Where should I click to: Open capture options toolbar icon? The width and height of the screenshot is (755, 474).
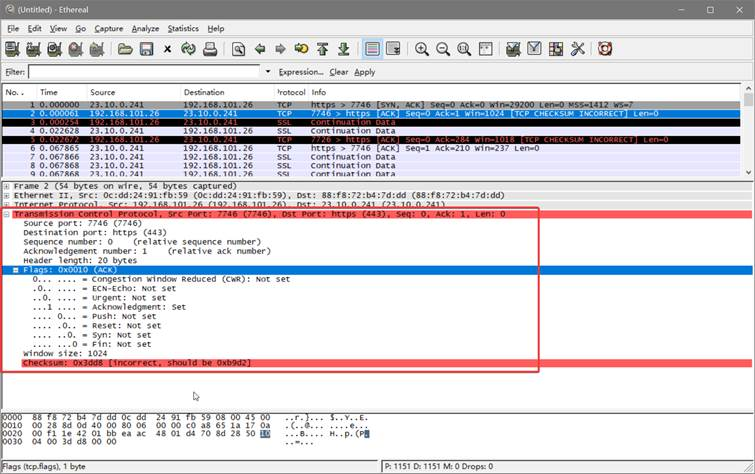(33, 49)
